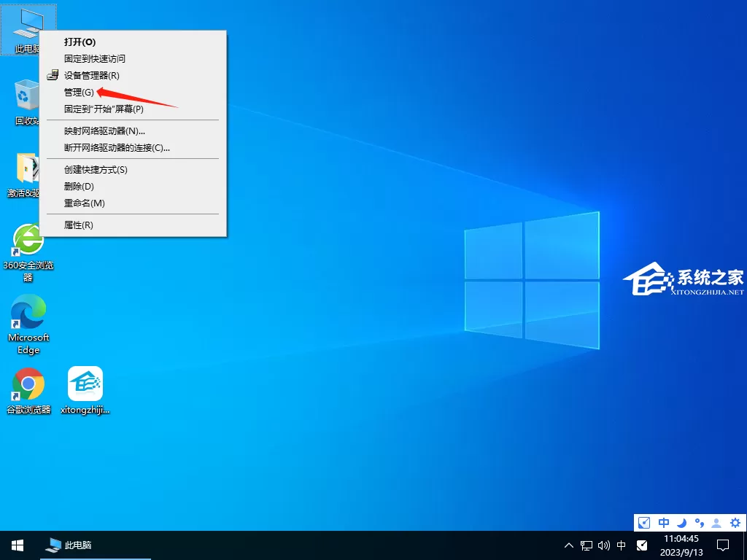Viewport: 747px width, 560px height.
Task: Open the notification center icon
Action: point(723,545)
